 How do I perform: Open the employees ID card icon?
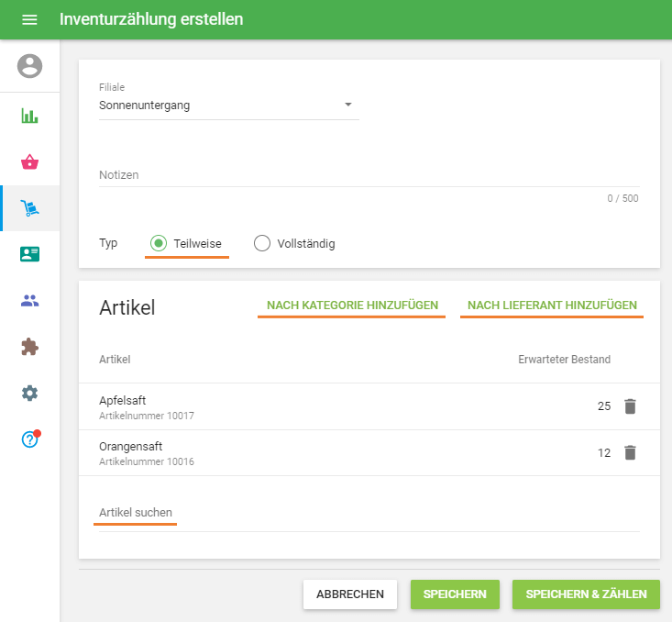[30, 255]
